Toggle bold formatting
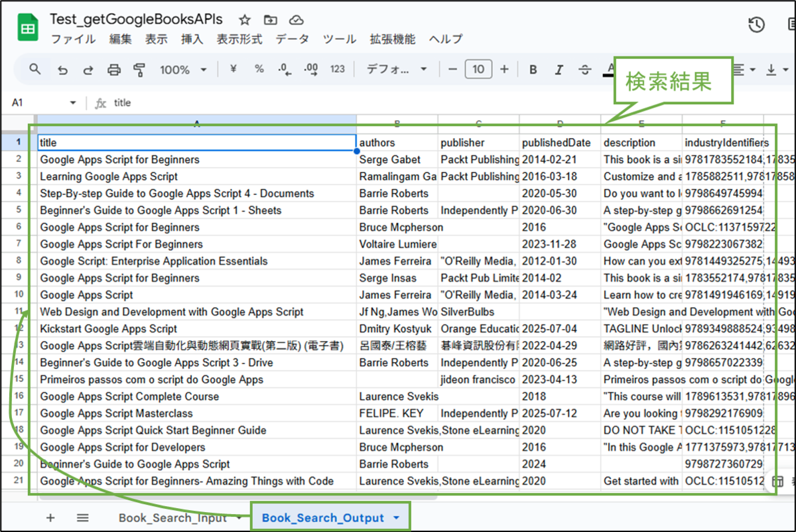796x532 pixels. (533, 70)
